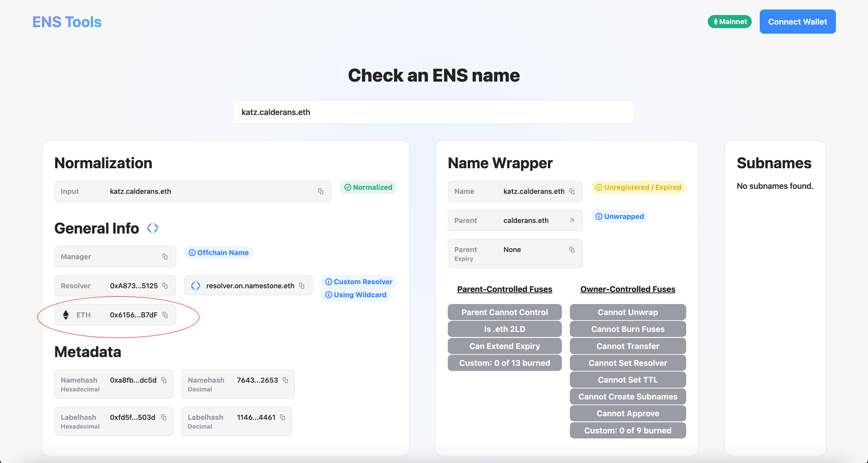Copy the ETH address 0x6156...B7dF
868x463 pixels.
tap(165, 315)
